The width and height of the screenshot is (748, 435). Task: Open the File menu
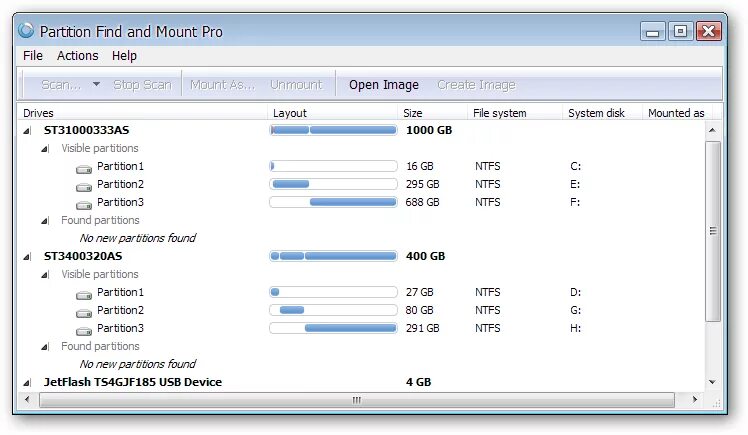point(33,56)
